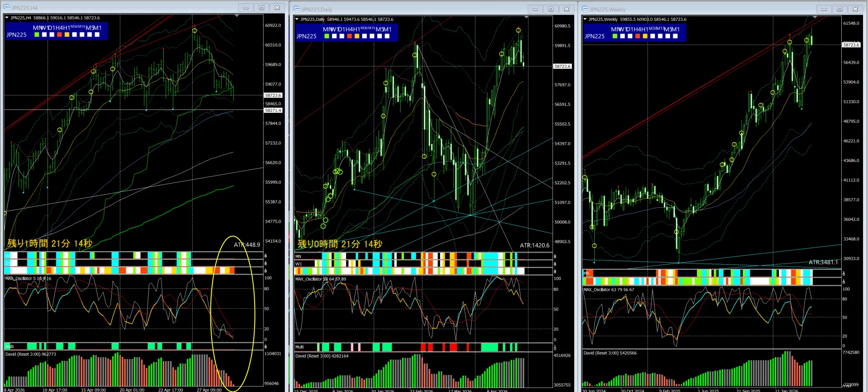This screenshot has width=868, height=392.
Task: Click the JPN225 symbol label in Weekly panel
Action: pyautogui.click(x=594, y=37)
